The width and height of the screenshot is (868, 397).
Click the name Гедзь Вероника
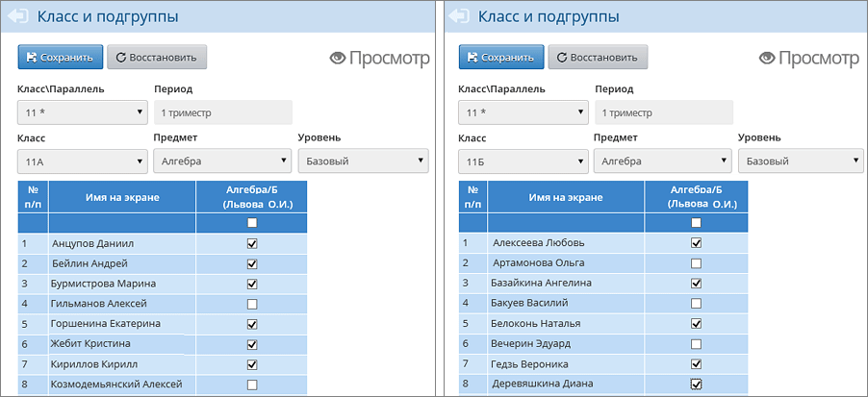[x=529, y=363]
